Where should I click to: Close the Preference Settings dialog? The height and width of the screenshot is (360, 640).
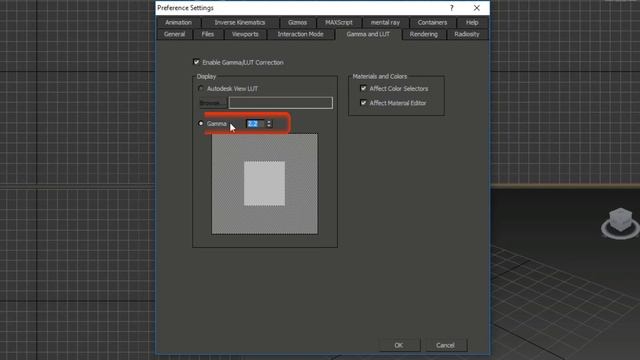(x=476, y=8)
